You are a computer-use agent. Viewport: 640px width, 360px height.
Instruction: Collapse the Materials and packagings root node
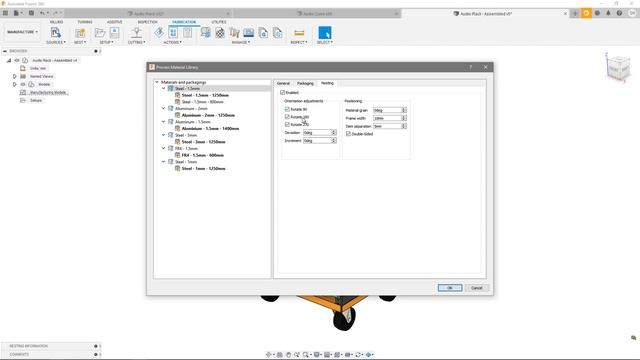(157, 82)
